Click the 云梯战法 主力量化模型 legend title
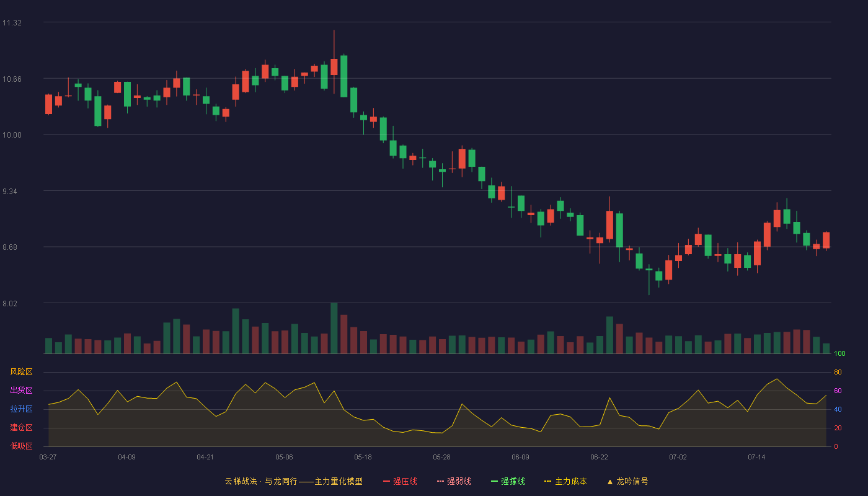Viewport: 868px width, 496px height. pyautogui.click(x=294, y=481)
